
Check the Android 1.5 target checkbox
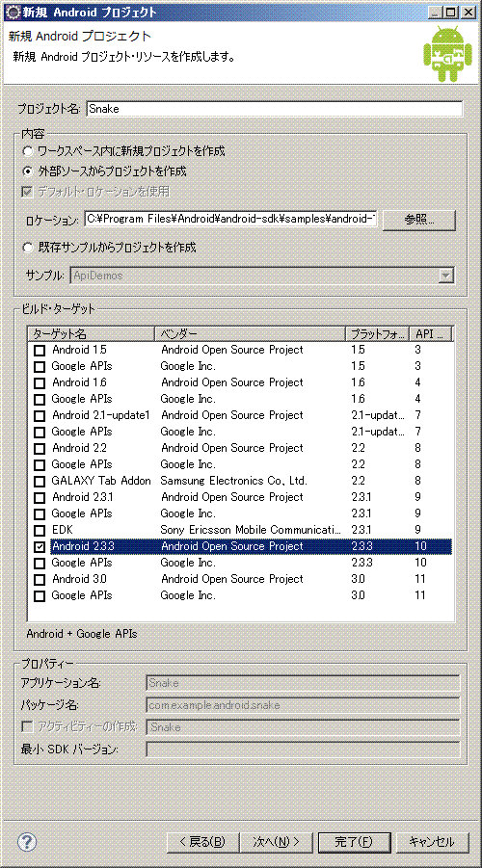pyautogui.click(x=40, y=351)
